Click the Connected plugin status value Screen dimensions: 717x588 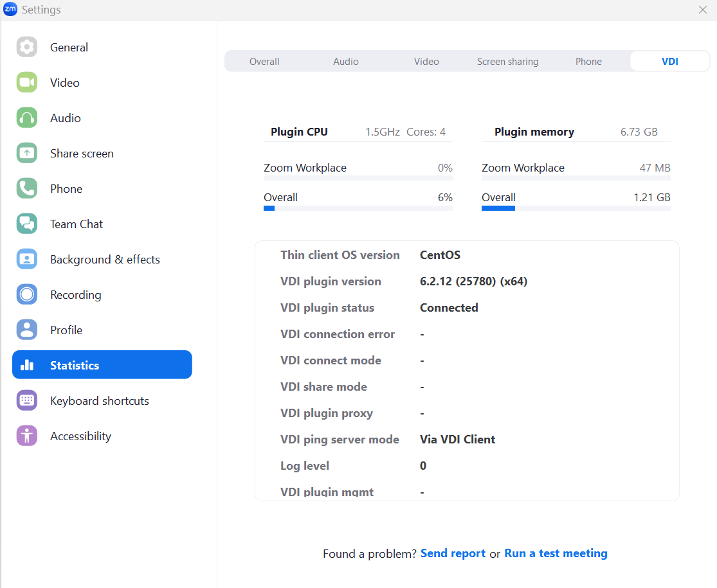click(x=449, y=308)
